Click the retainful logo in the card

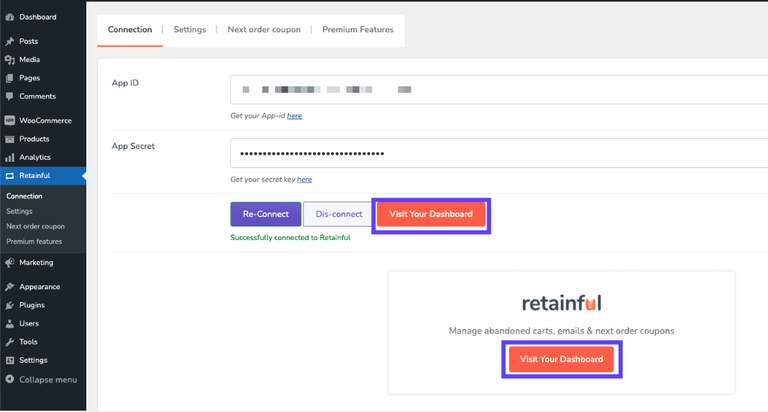(x=561, y=303)
